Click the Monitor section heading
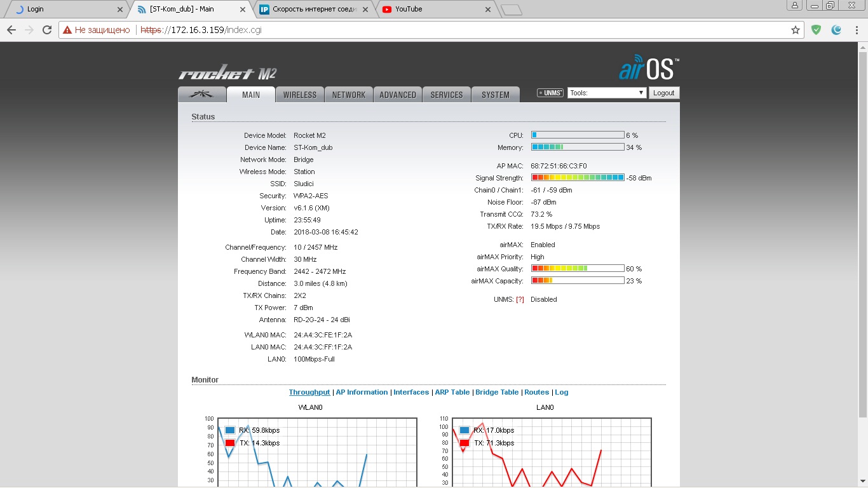This screenshot has height=488, width=868. click(205, 380)
